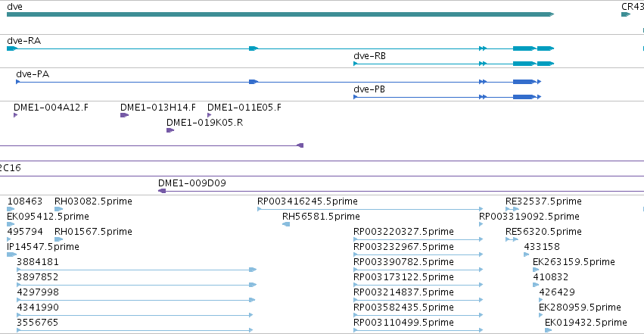Select the DME1-009D09 feature label
This screenshot has width=644, height=334.
pyautogui.click(x=192, y=183)
